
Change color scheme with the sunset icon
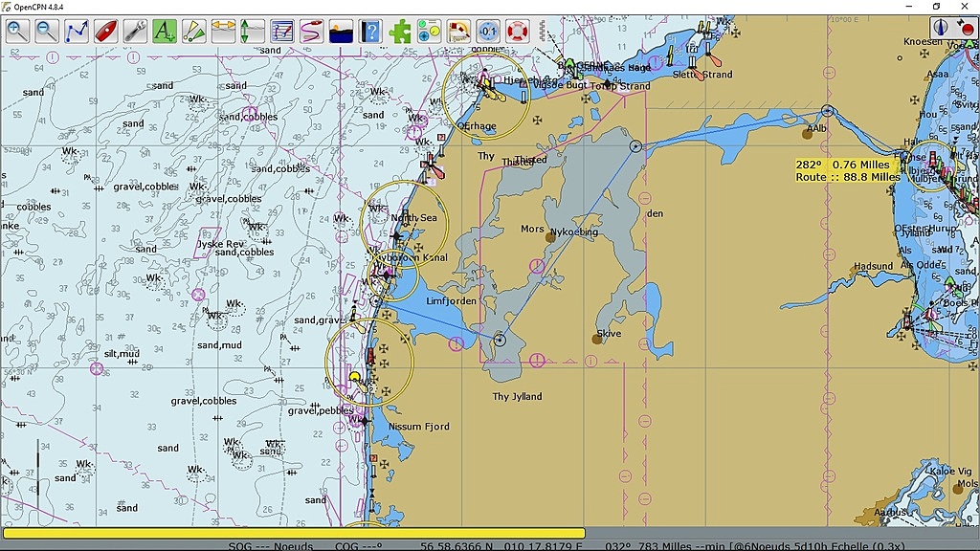(x=341, y=31)
